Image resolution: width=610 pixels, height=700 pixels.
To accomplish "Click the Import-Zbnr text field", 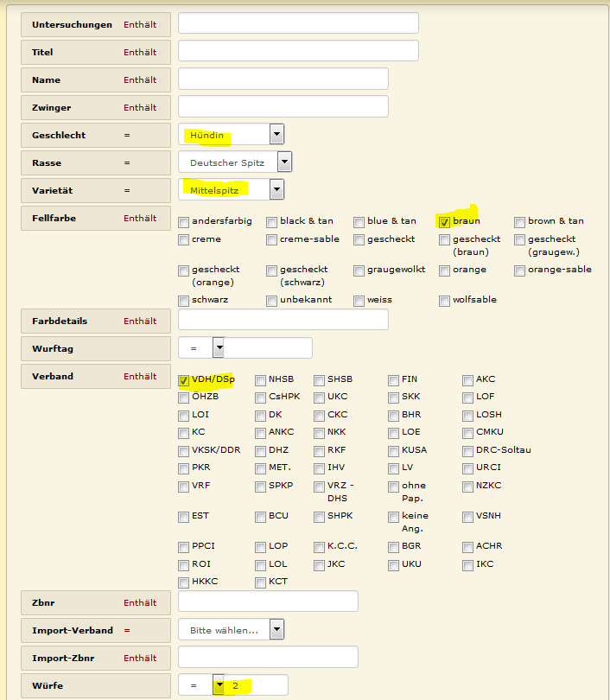I will tap(268, 657).
